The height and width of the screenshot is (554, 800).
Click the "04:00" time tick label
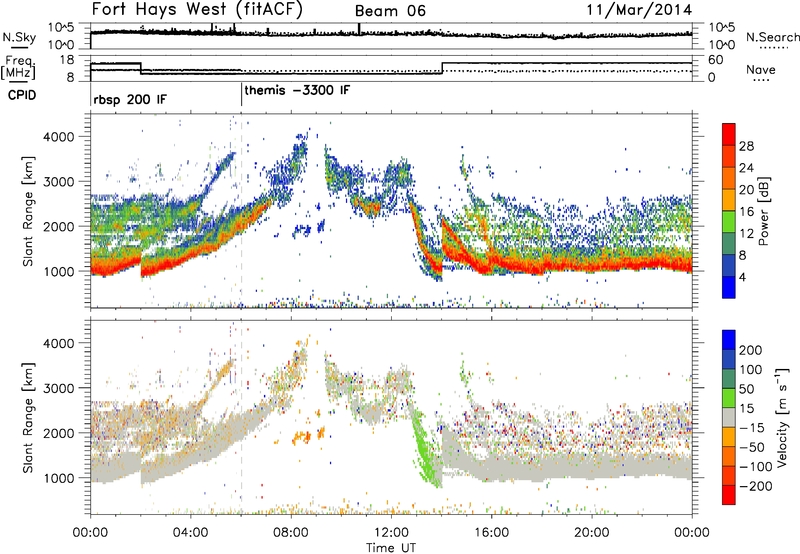190,533
